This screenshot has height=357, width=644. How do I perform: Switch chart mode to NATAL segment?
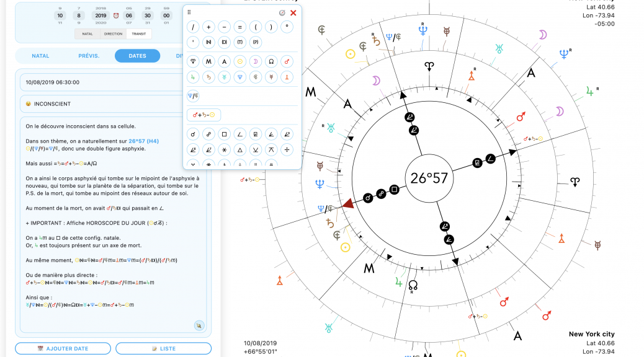tap(86, 34)
